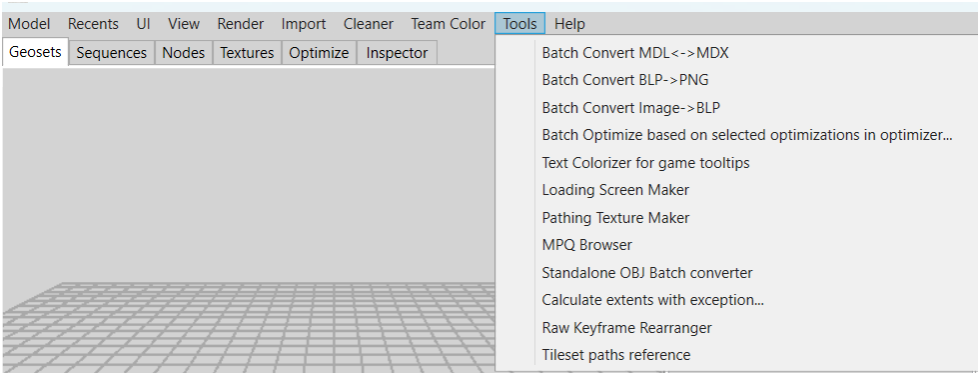Open the Team Color menu
Viewport: 980px width, 375px height.
click(449, 24)
